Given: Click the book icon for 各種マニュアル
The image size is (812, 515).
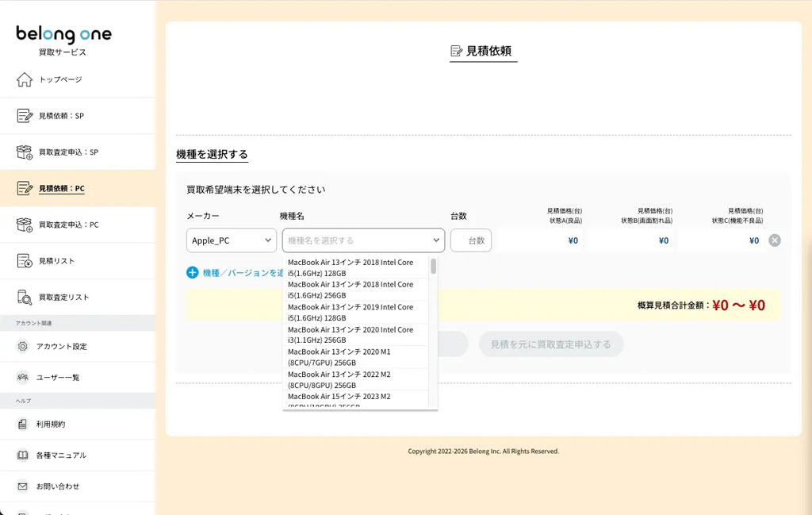Looking at the screenshot, I should click(22, 455).
